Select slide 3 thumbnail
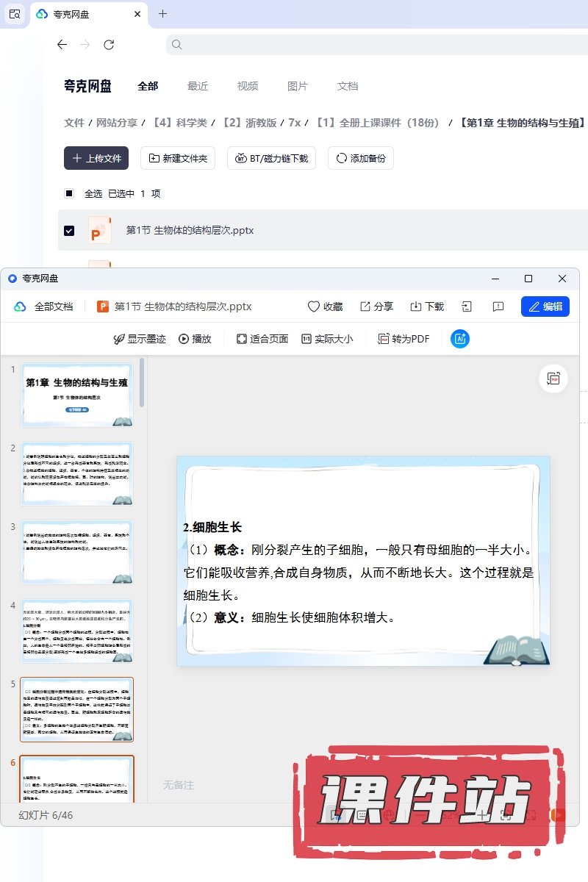588x882 pixels. [x=77, y=552]
